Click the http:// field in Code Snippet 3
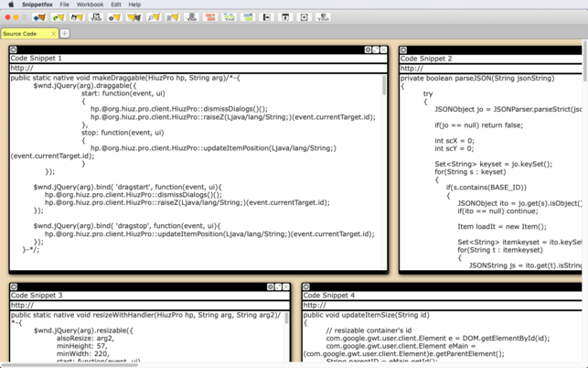Viewport: 588px width, 368px height. tap(150, 305)
